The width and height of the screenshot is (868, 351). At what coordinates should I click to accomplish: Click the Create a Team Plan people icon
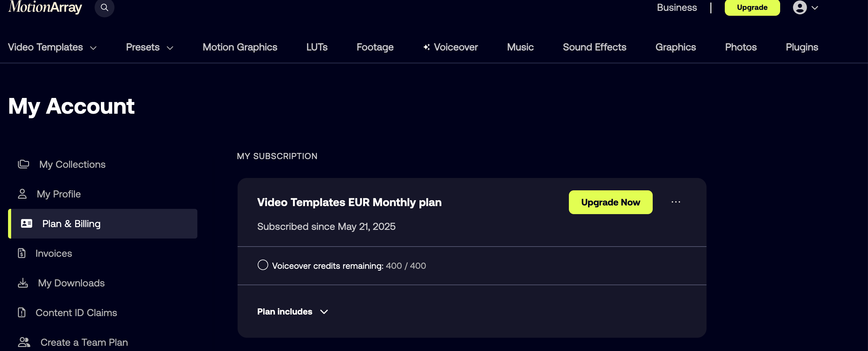coord(24,342)
